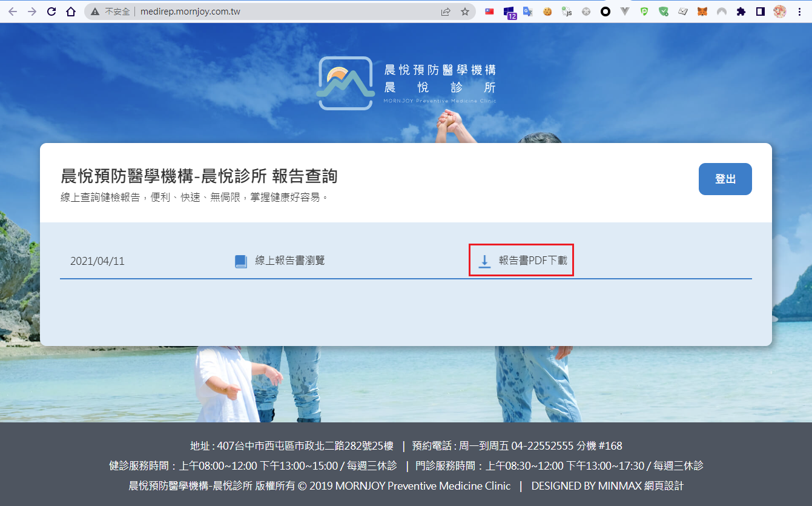Open the Google Translate extension icon

tap(528, 12)
